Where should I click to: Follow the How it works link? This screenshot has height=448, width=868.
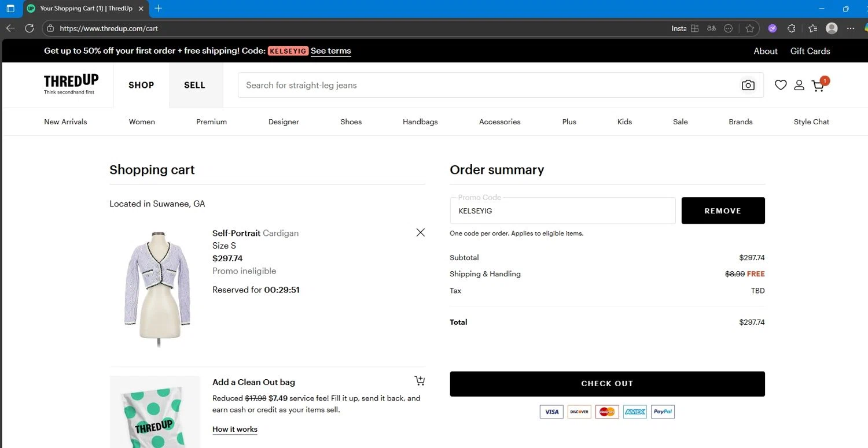click(235, 429)
